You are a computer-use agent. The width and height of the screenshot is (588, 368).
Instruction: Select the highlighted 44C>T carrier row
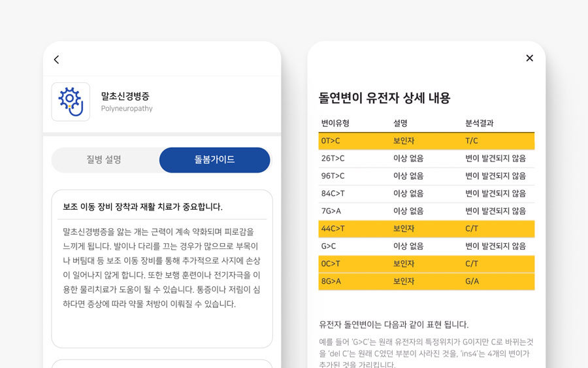coord(426,229)
